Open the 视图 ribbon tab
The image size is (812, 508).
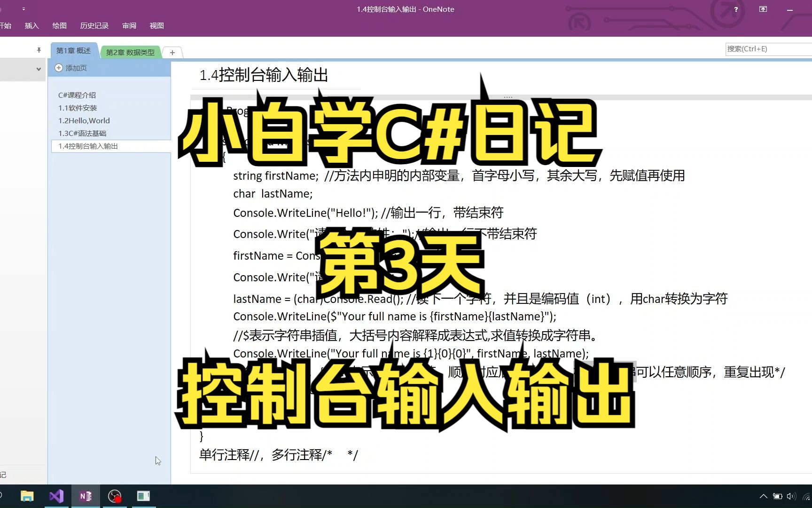click(156, 25)
